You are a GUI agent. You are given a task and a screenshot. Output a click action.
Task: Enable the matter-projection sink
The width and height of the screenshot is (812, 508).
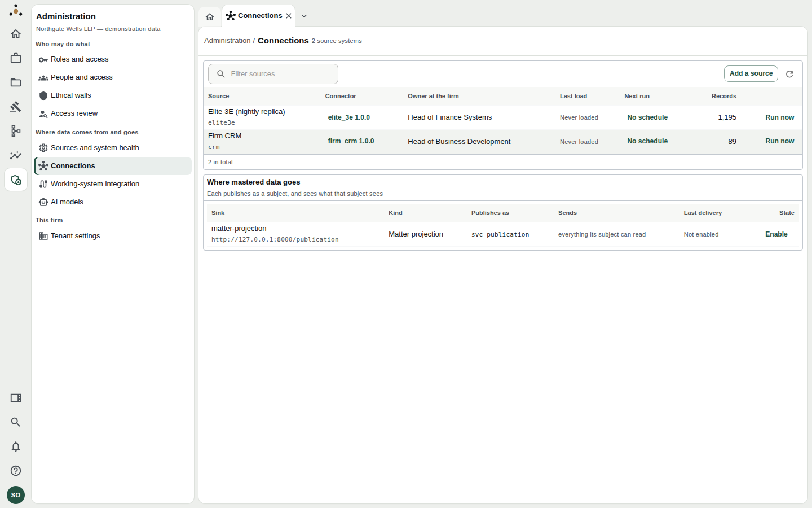click(776, 234)
